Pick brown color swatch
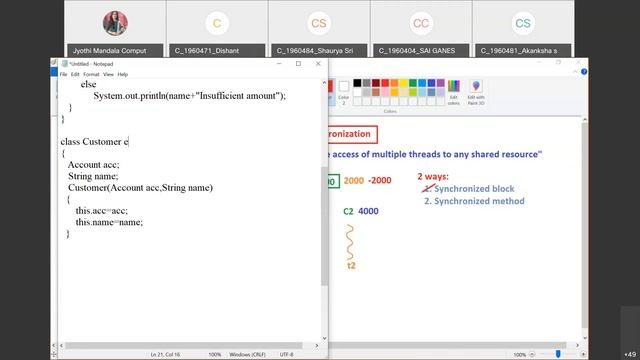 pos(376,92)
